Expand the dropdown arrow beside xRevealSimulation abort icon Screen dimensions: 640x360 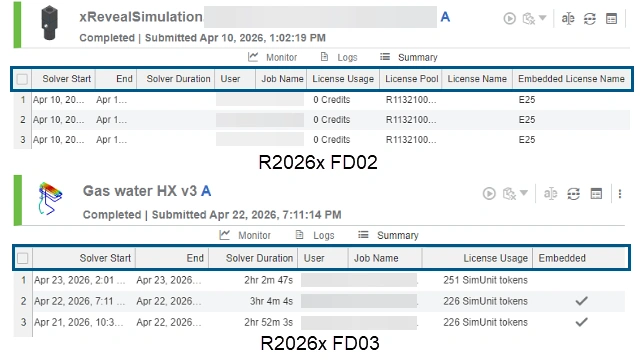pos(542,18)
